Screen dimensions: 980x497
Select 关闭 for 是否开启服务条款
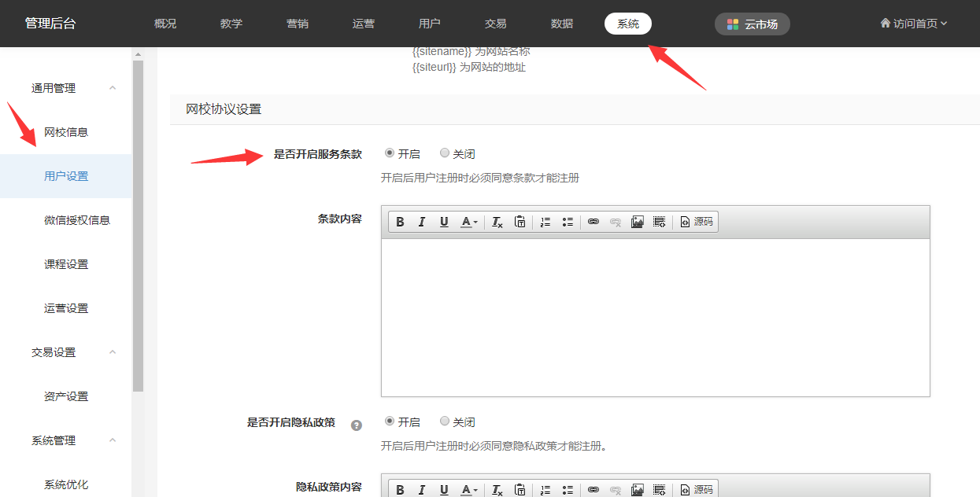tap(445, 153)
